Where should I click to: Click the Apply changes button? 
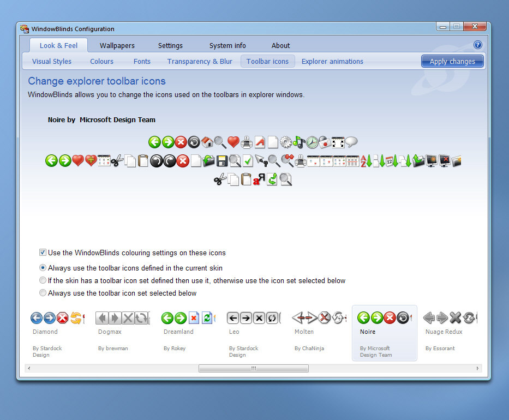452,61
